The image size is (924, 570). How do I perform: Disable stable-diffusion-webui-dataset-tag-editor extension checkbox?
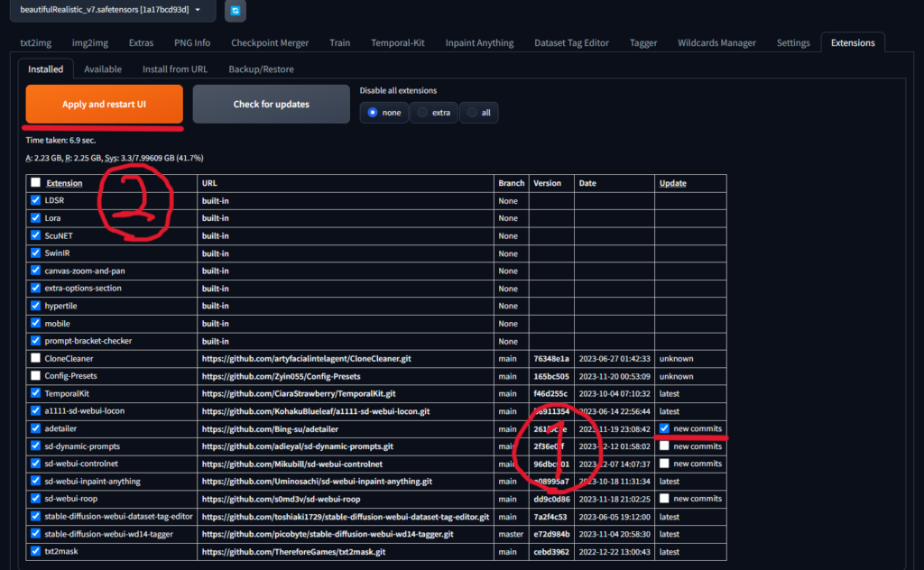tap(36, 516)
